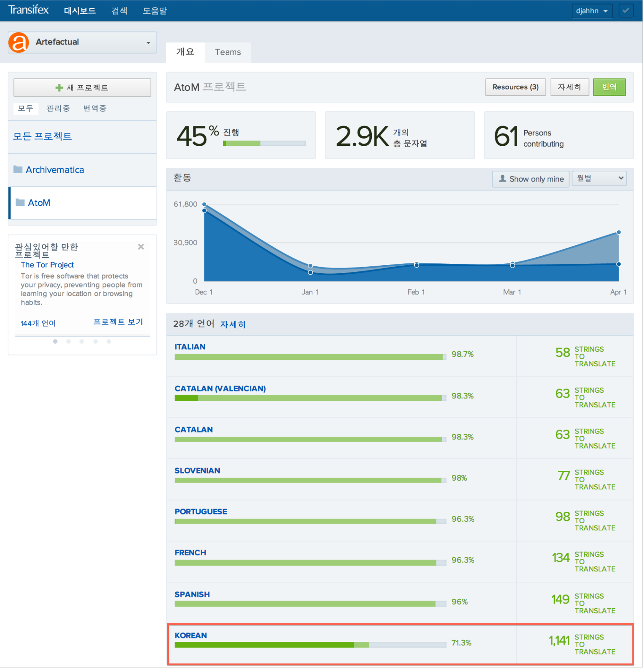Viewport: 644px width, 669px height.
Task: Expand the Artefactual organization selector
Action: 149,42
